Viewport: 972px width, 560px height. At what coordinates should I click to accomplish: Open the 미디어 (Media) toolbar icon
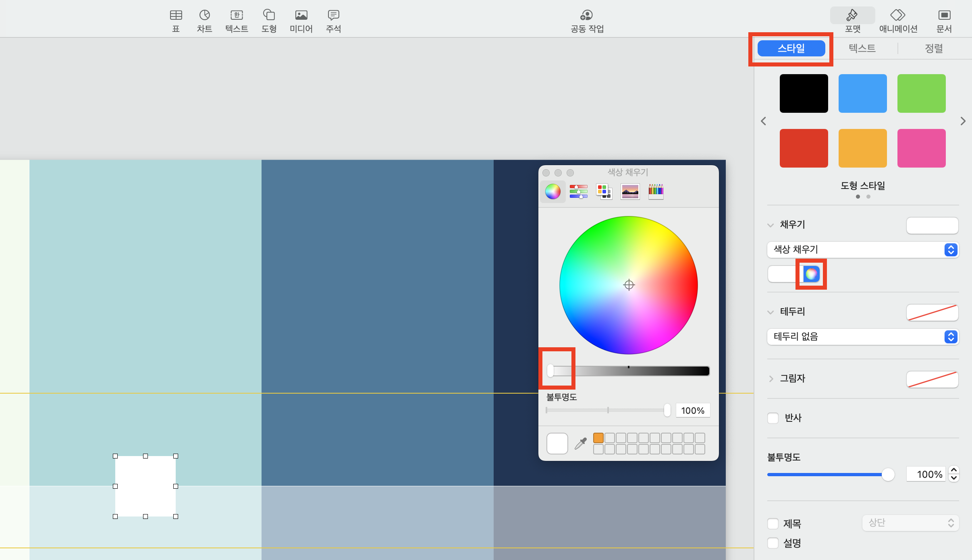(301, 15)
